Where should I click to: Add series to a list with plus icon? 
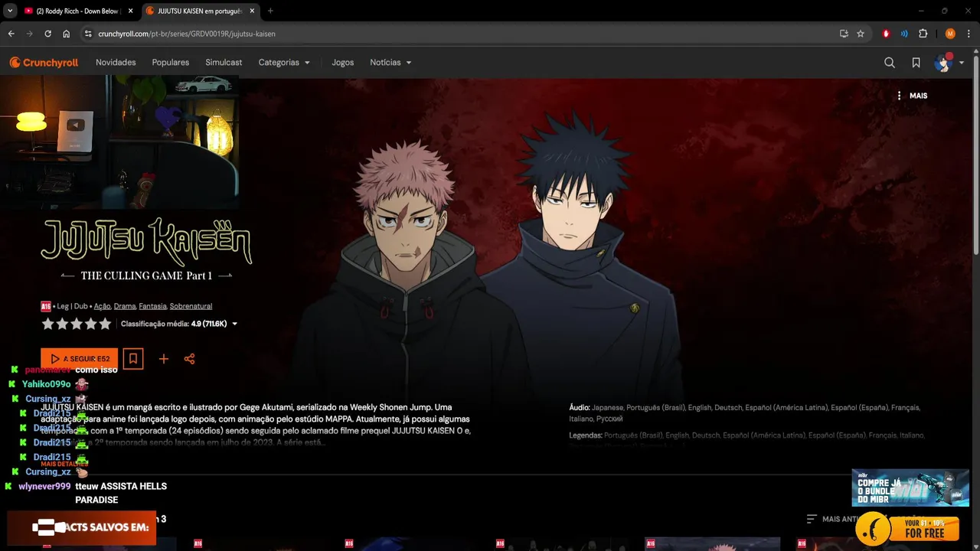pyautogui.click(x=163, y=359)
